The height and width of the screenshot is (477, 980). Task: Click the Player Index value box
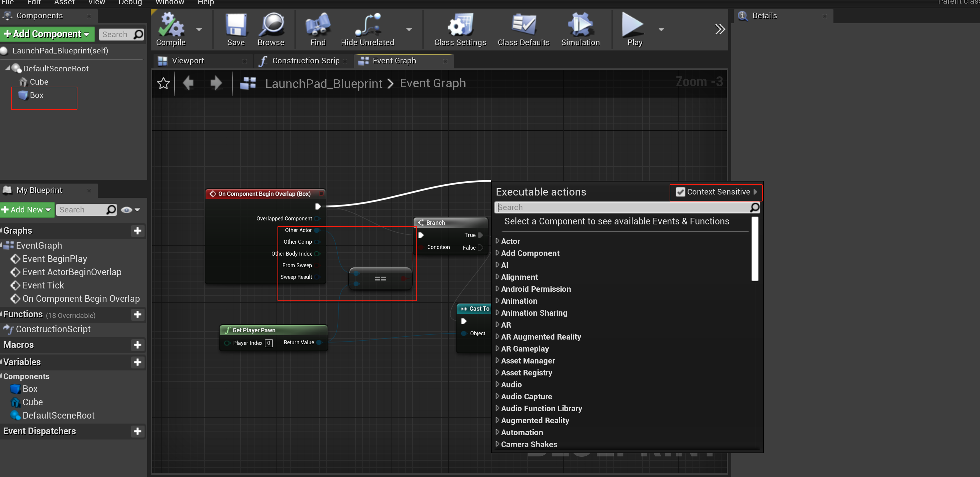point(269,343)
